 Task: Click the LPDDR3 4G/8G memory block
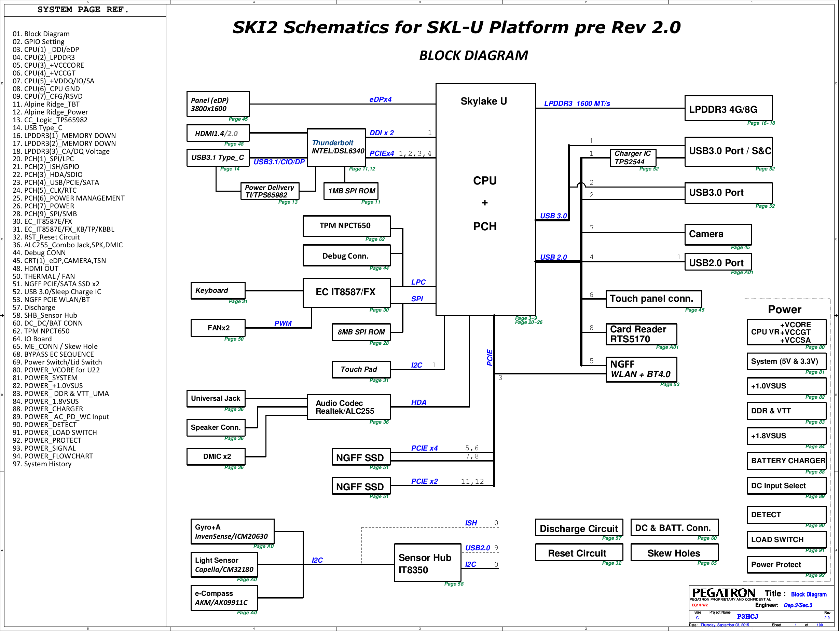(x=728, y=109)
